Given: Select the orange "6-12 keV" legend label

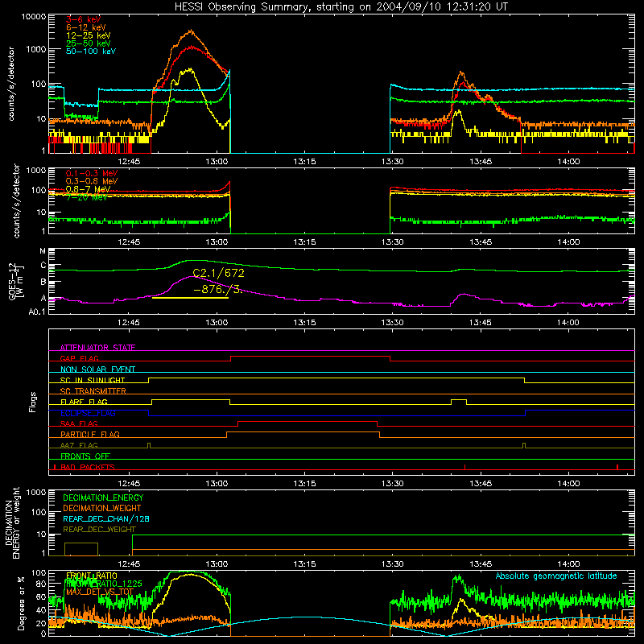Looking at the screenshot, I should [x=86, y=27].
